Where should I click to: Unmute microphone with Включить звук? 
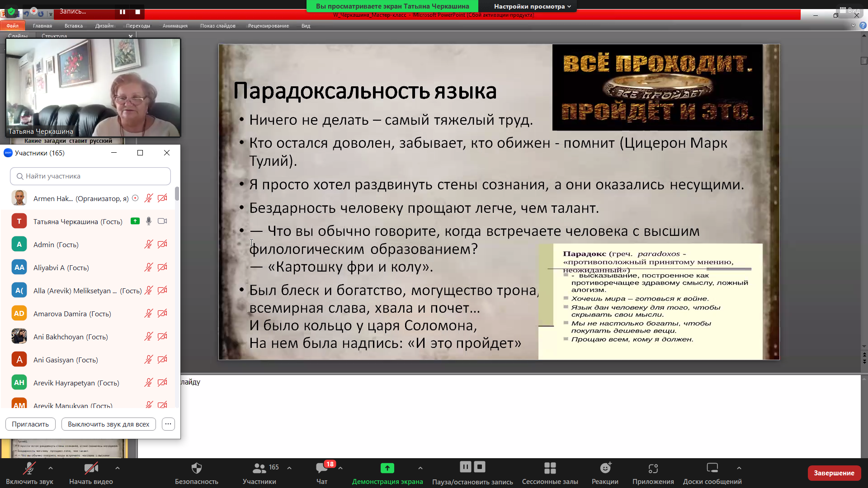[x=29, y=468]
